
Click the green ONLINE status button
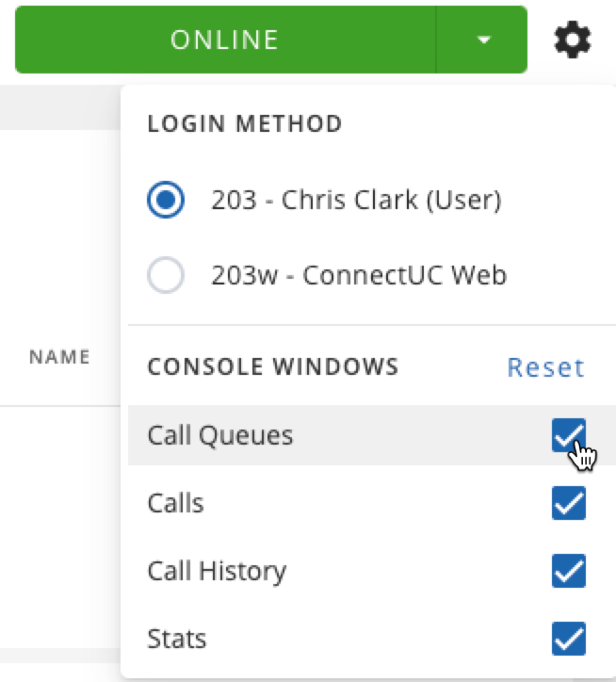click(x=225, y=40)
